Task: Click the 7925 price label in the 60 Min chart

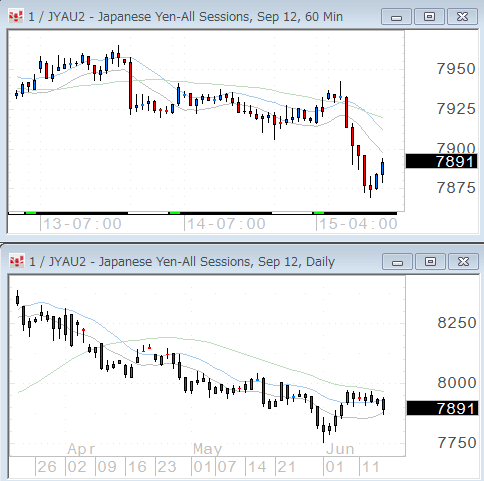Action: pos(456,109)
